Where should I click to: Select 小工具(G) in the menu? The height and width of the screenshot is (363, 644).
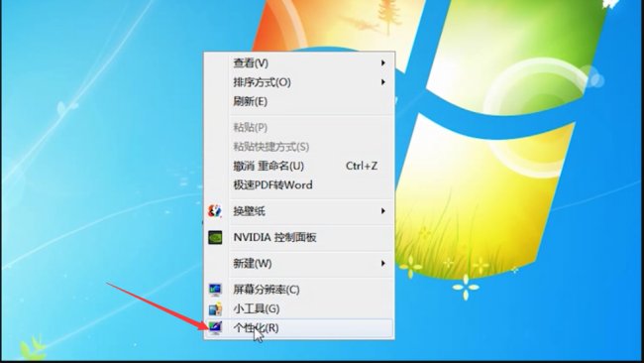pos(299,308)
